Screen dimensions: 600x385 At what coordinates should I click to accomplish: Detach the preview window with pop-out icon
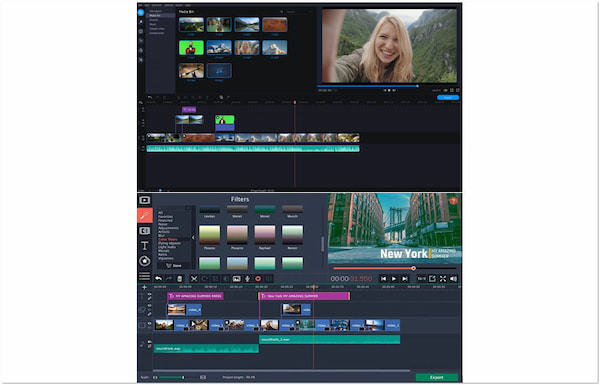432,279
